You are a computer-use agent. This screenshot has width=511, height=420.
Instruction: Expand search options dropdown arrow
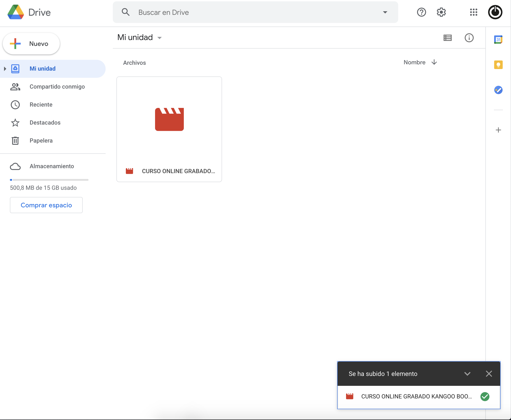(385, 12)
